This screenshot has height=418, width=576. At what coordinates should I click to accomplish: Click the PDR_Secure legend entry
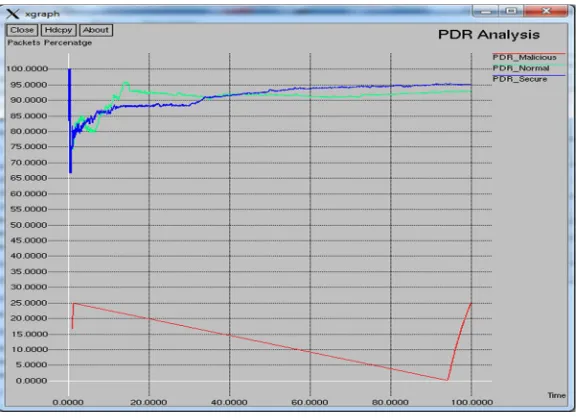[x=519, y=79]
